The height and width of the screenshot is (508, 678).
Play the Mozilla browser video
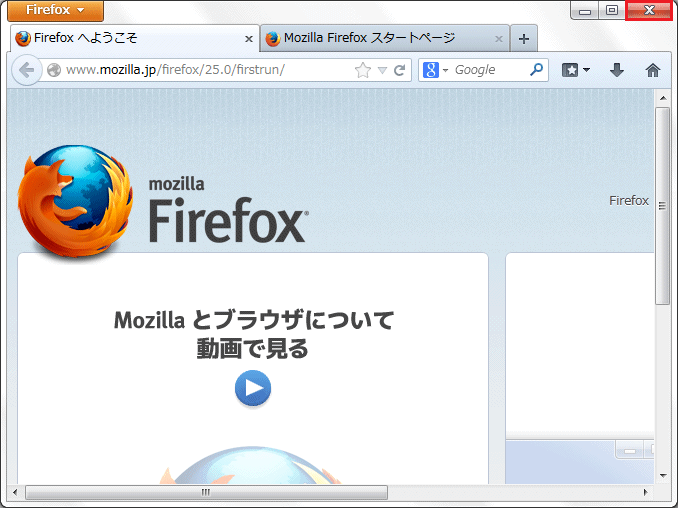coord(253,388)
